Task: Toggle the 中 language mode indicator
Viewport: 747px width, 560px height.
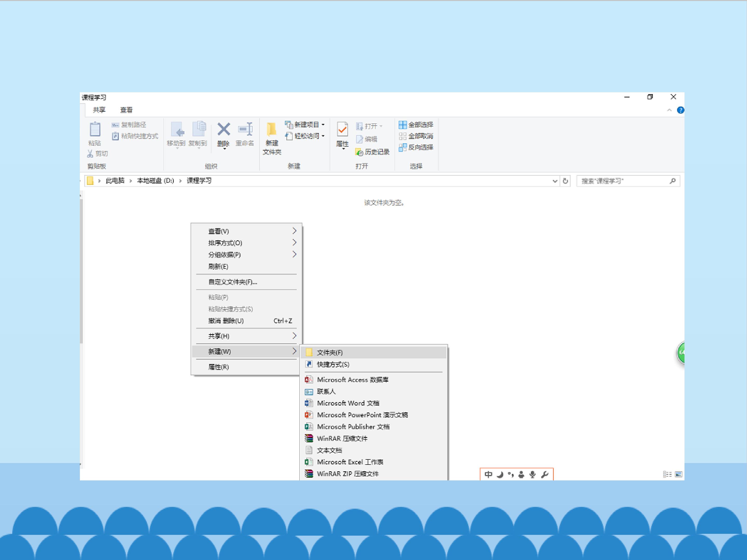Action: click(x=488, y=475)
